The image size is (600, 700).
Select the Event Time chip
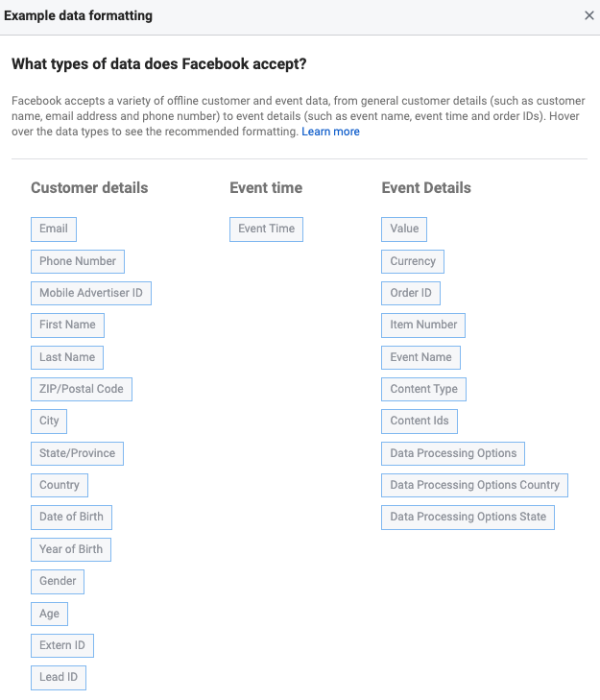(266, 229)
